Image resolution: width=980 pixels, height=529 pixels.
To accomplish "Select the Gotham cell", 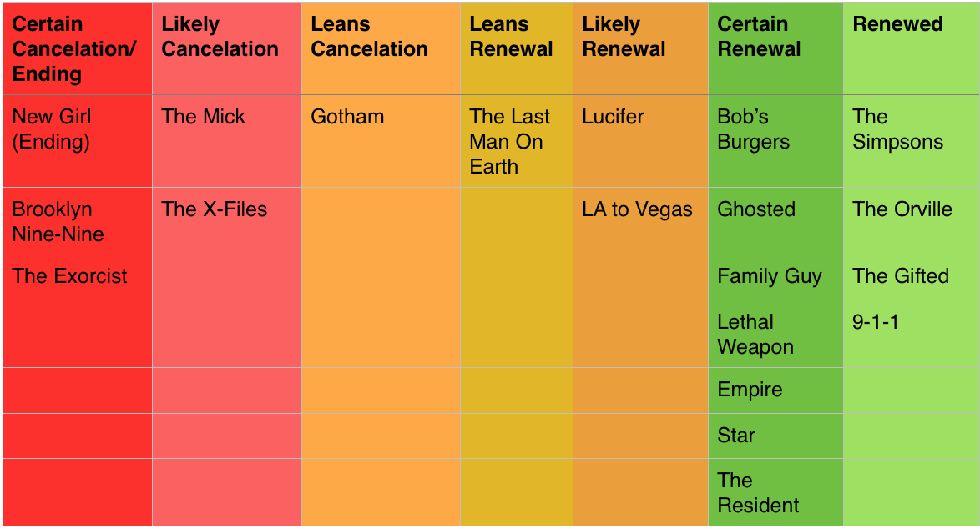I will [x=381, y=141].
